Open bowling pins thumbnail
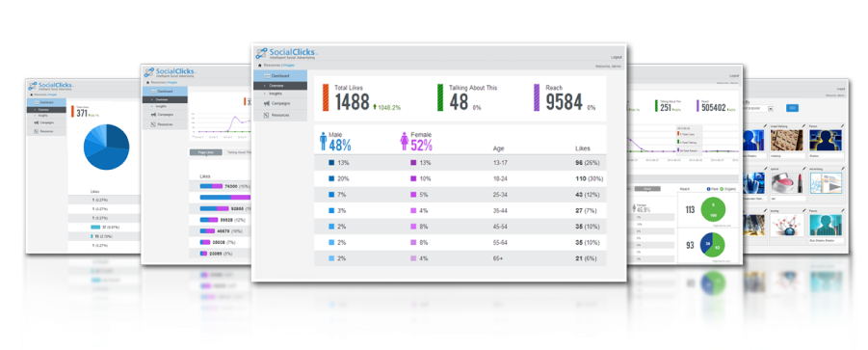The height and width of the screenshot is (350, 868). pos(787,225)
